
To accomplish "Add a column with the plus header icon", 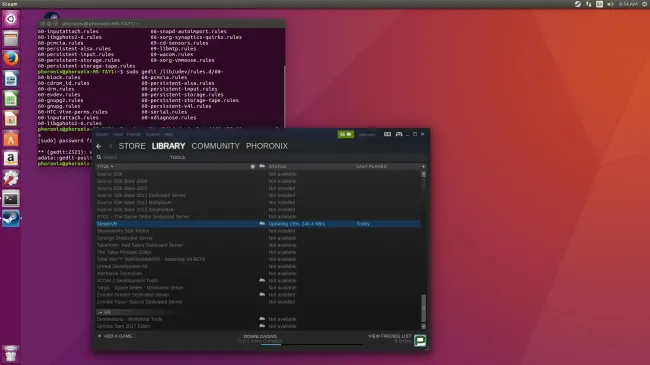I will pyautogui.click(x=423, y=166).
